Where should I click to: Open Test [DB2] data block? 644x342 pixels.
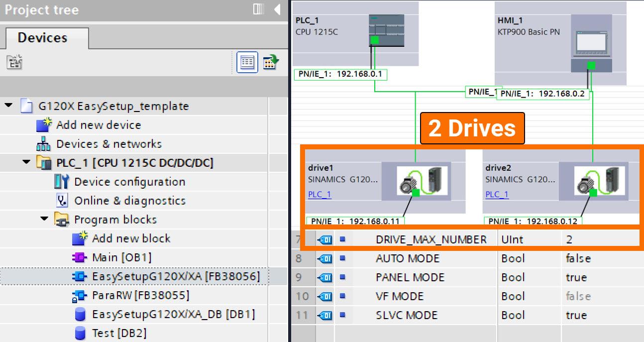[119, 333]
